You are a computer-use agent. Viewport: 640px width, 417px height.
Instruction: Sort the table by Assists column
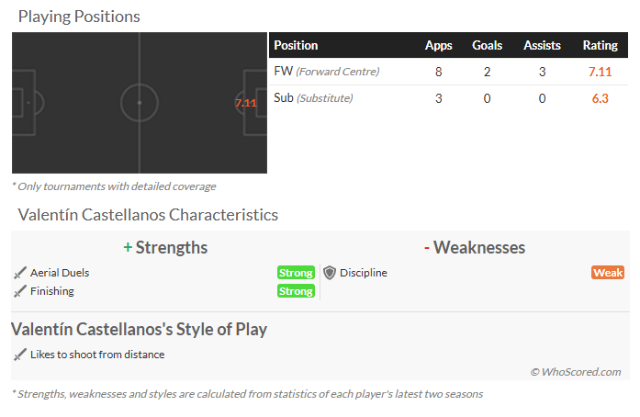pos(541,46)
